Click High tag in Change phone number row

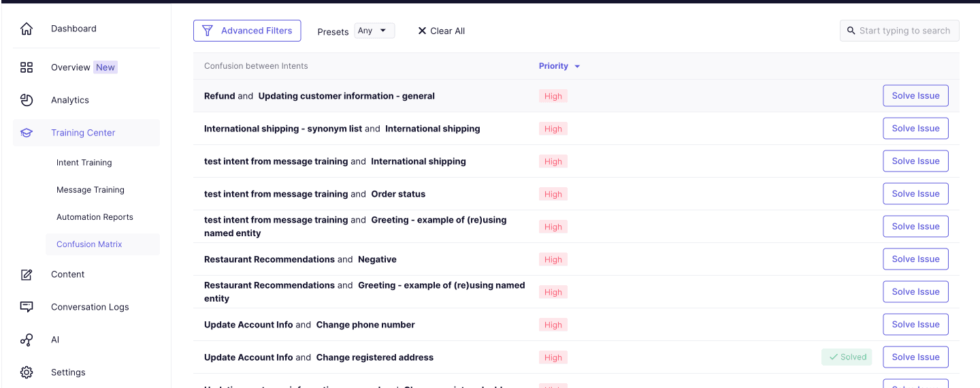tap(553, 325)
